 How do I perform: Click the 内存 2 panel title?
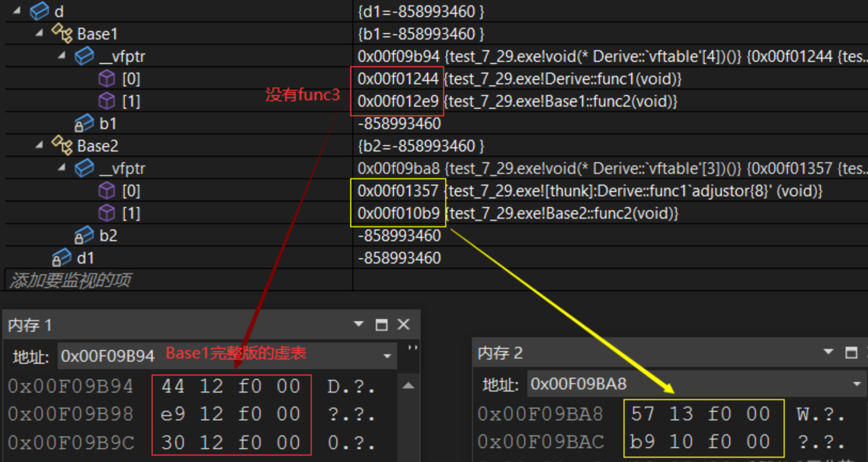(500, 353)
